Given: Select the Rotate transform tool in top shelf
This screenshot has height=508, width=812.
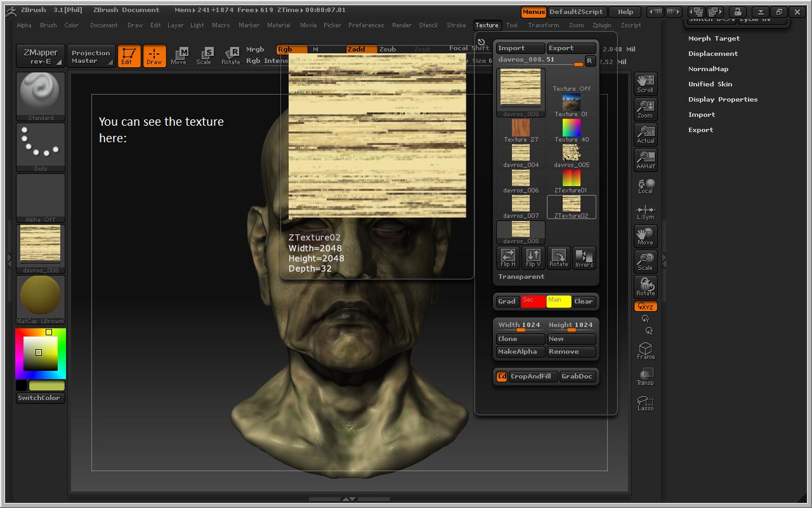Looking at the screenshot, I should pos(230,56).
